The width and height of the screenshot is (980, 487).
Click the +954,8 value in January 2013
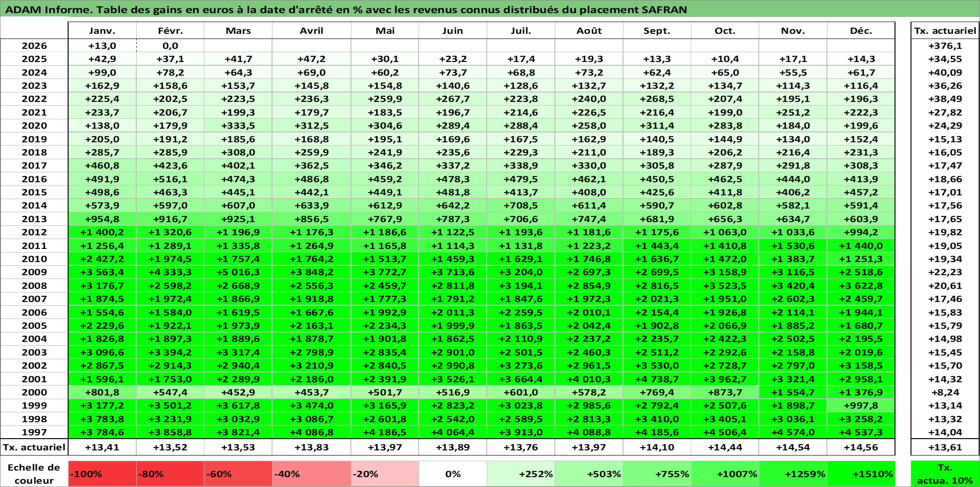click(x=102, y=219)
